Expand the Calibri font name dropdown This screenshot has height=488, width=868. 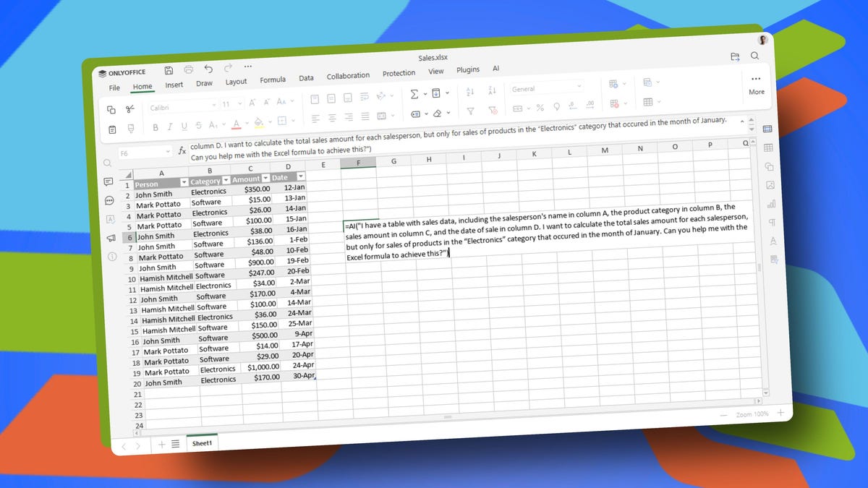tap(179, 107)
